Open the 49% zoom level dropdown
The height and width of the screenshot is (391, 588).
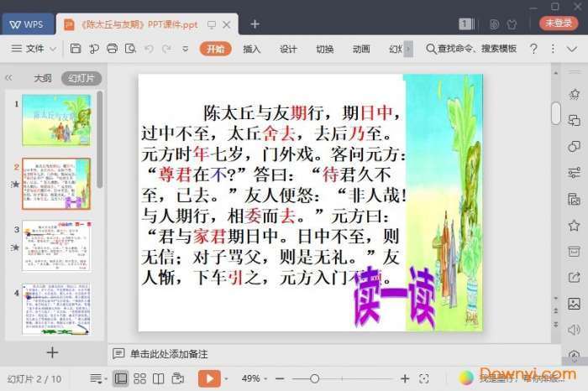255,378
